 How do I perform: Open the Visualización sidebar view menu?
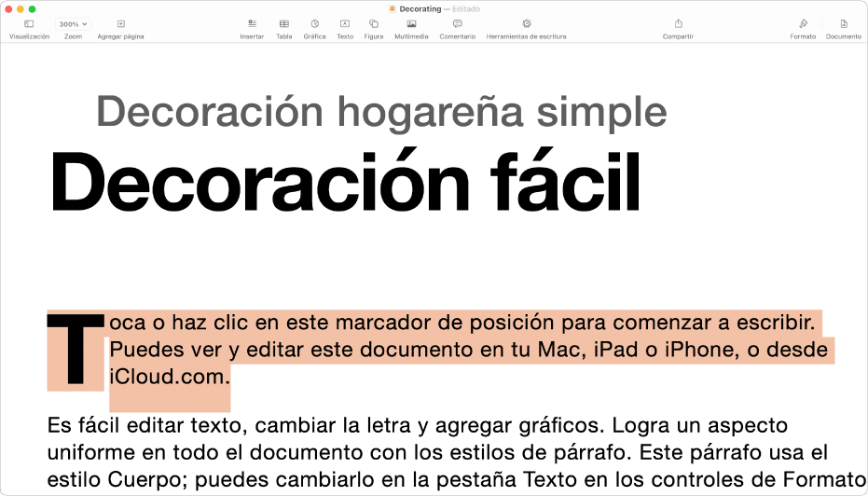[29, 24]
